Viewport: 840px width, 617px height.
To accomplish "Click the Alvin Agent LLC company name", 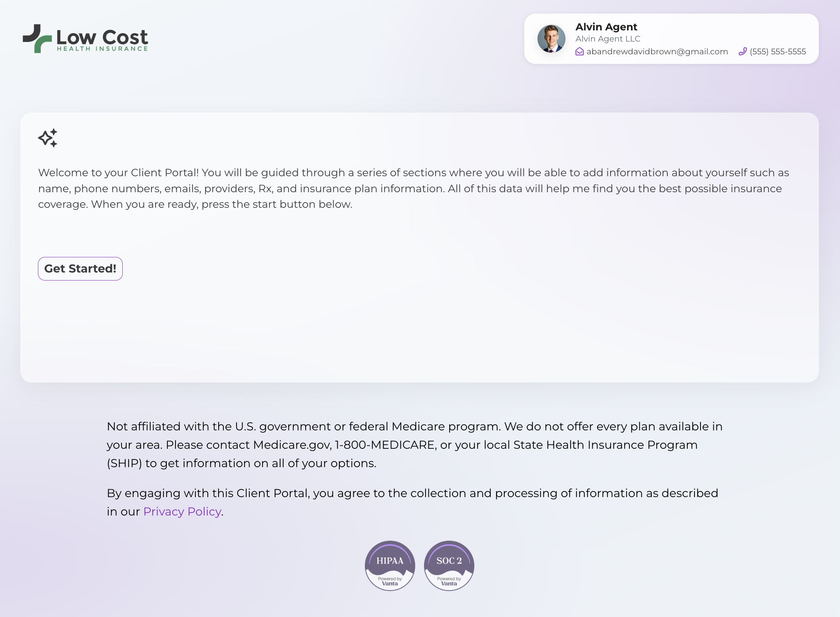I will [x=607, y=39].
